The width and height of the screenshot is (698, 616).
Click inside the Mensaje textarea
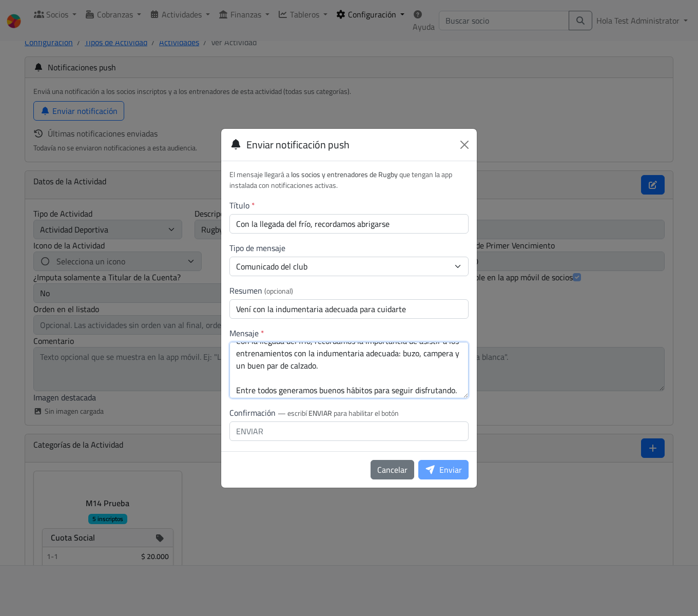click(x=349, y=370)
